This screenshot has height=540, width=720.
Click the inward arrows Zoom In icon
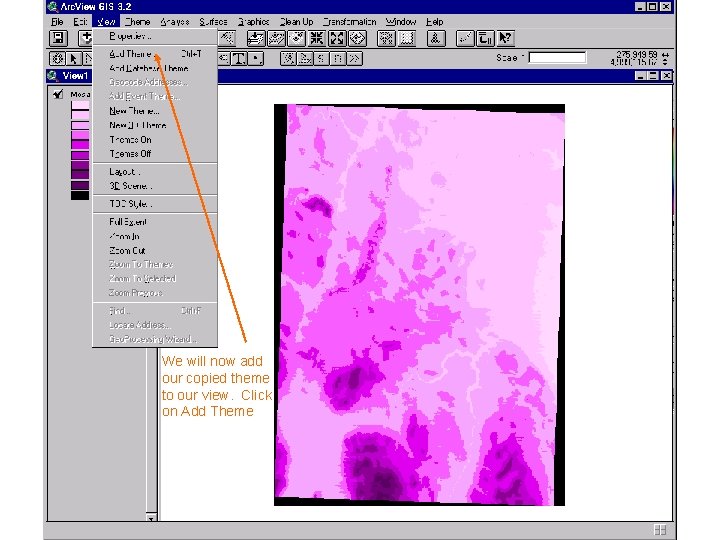pos(317,38)
